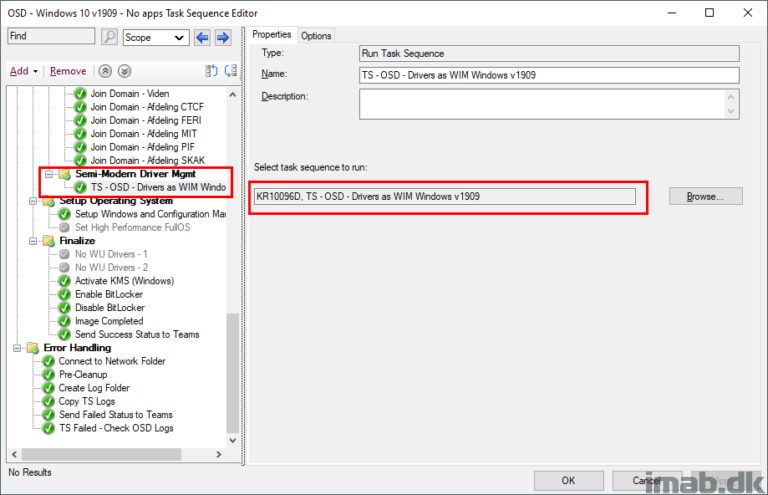Screen dimensions: 768x495
Task: Click the magnifier search icon beside Find
Action: (109, 37)
